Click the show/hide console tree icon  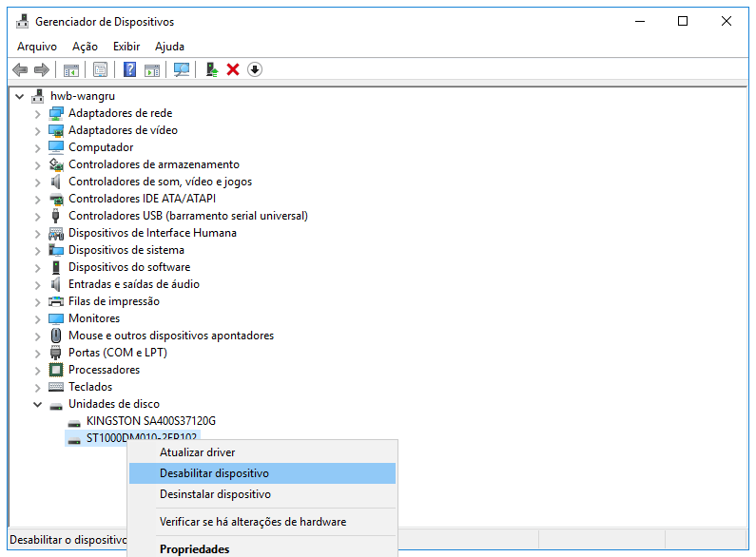pos(70,69)
